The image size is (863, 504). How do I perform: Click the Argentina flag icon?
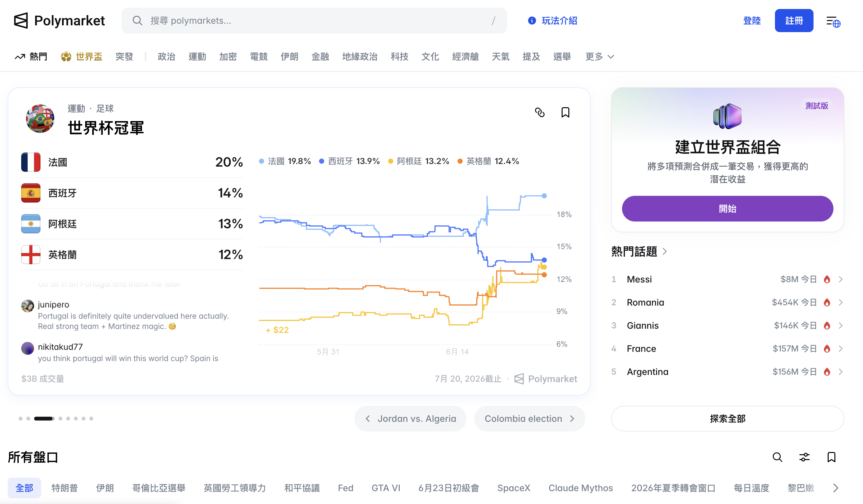coord(31,224)
